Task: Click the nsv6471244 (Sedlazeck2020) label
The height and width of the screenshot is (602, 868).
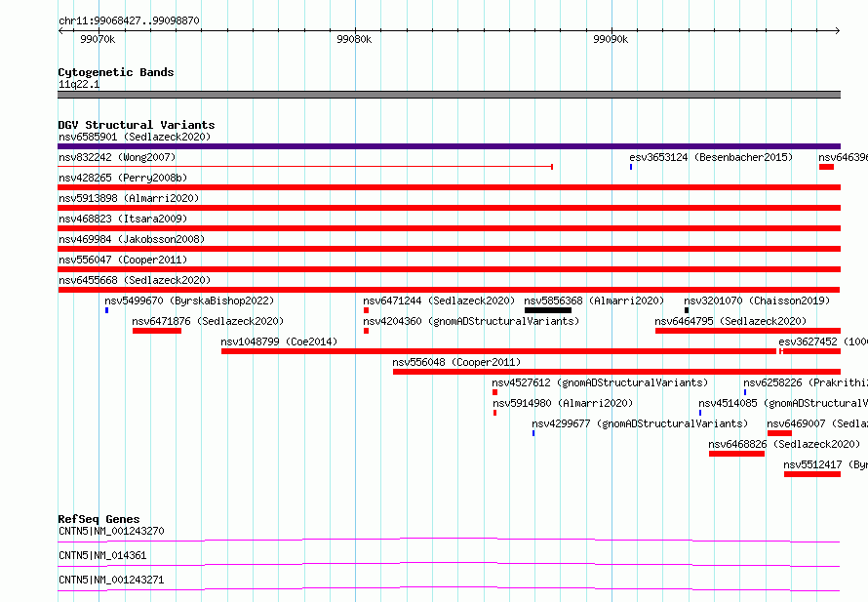Action: (439, 301)
